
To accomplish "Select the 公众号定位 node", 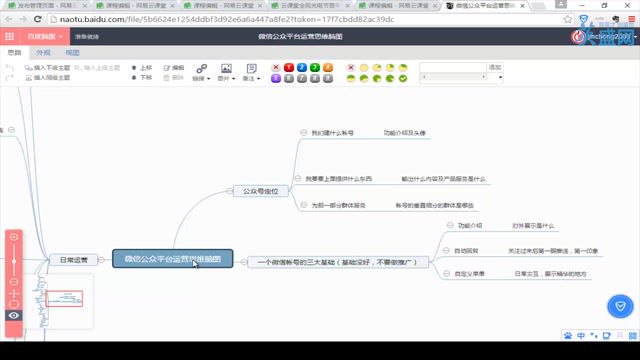I will point(260,191).
